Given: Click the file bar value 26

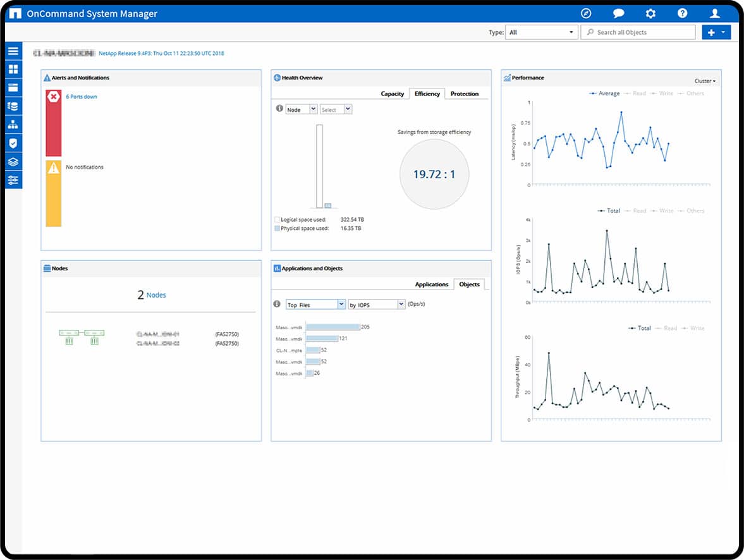Looking at the screenshot, I should tap(317, 373).
